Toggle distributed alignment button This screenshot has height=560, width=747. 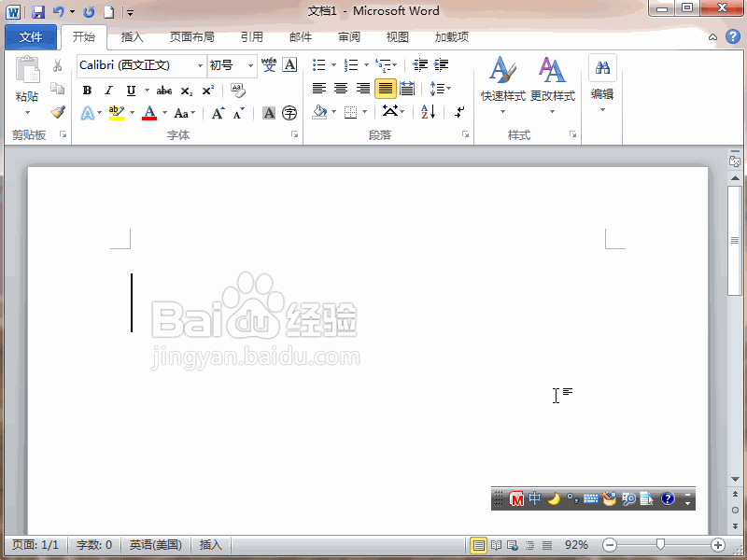tap(407, 89)
